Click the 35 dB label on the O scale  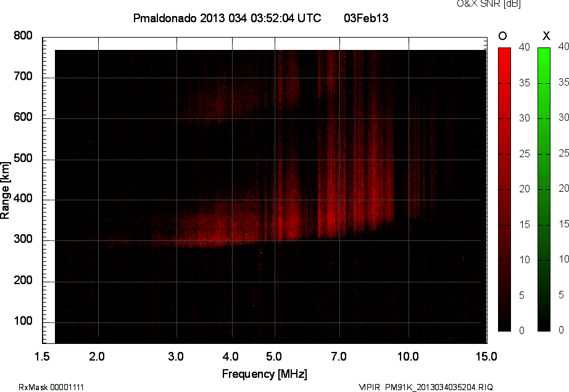pos(525,83)
